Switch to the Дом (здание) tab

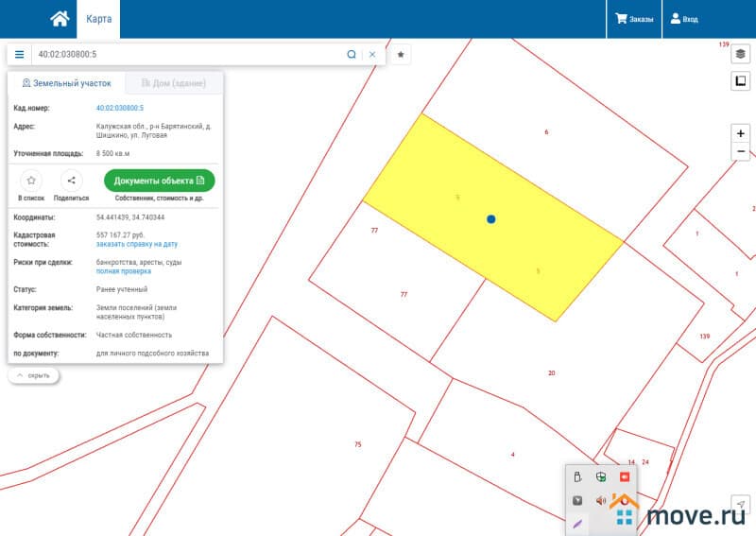click(x=174, y=83)
